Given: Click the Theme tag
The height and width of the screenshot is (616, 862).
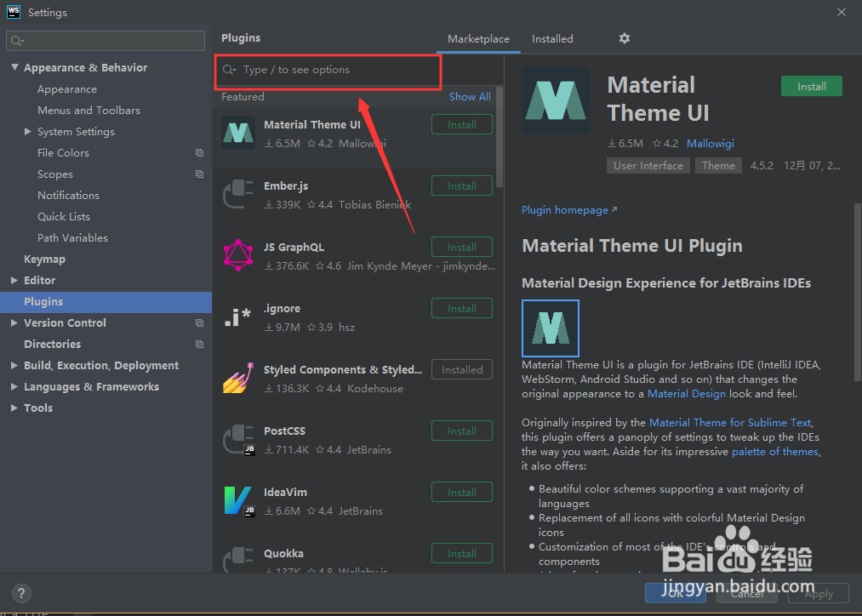Looking at the screenshot, I should tap(718, 165).
